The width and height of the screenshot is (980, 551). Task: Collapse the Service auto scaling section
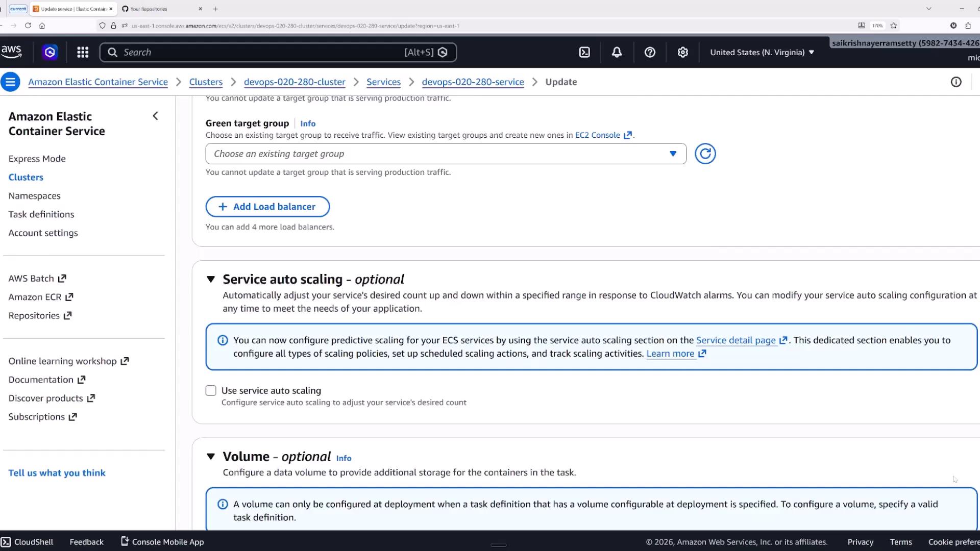(x=211, y=279)
